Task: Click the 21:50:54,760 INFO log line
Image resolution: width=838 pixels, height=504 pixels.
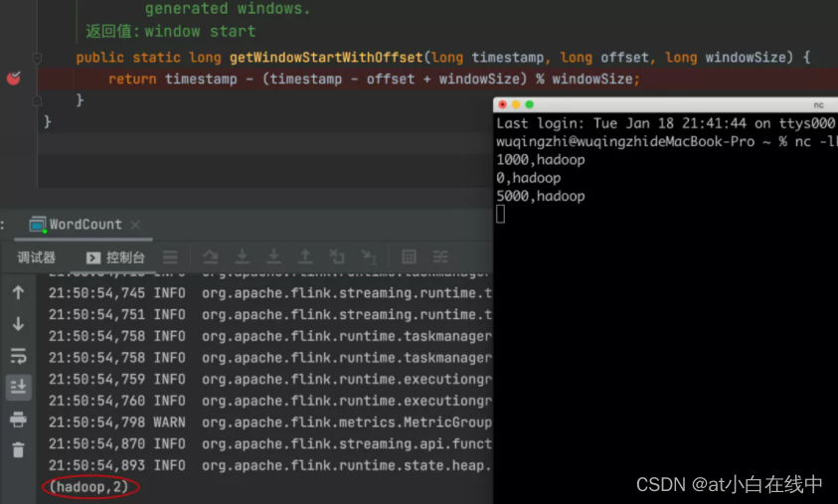Action: coord(270,401)
